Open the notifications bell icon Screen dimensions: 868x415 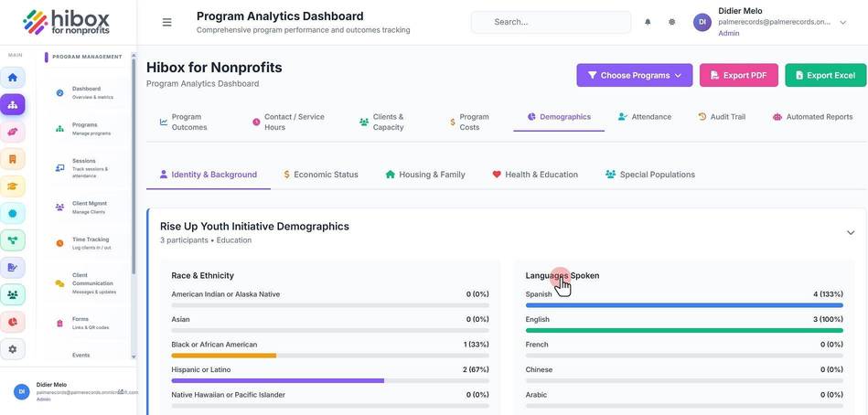click(648, 22)
